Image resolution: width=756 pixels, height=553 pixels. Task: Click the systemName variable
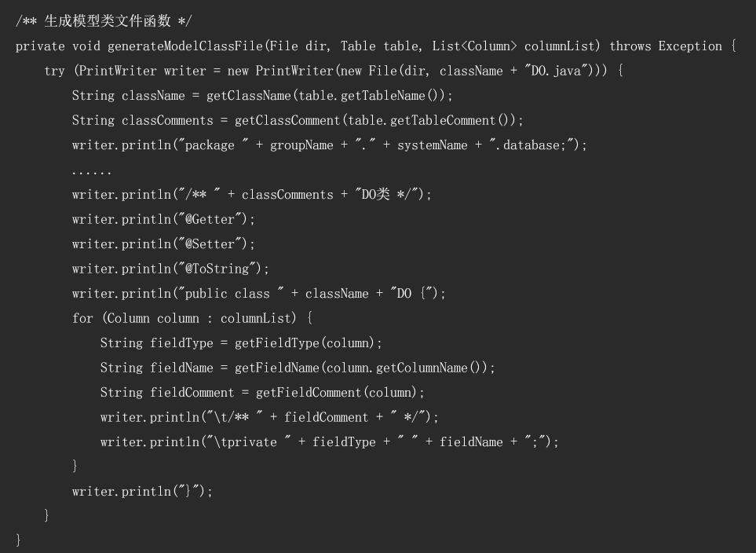click(x=432, y=145)
